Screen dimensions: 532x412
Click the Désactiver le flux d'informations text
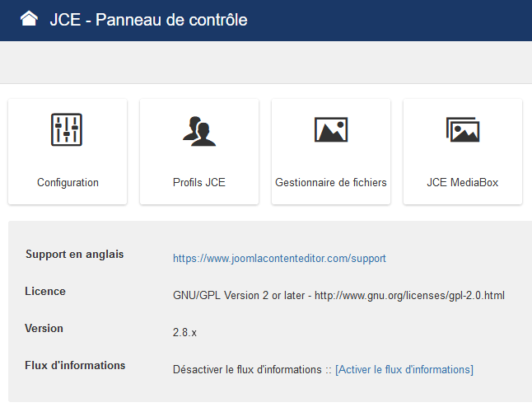pos(247,369)
